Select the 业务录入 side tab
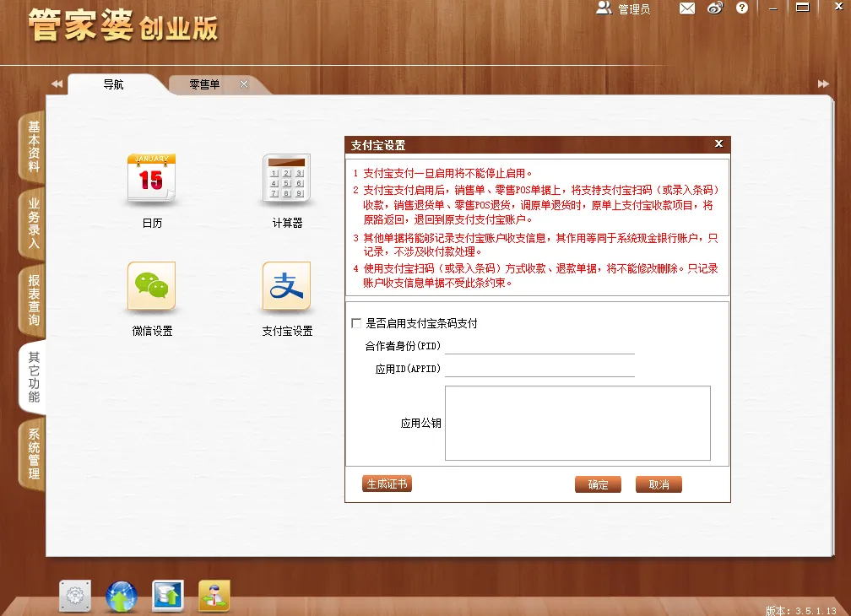The height and width of the screenshot is (616, 851). [33, 224]
